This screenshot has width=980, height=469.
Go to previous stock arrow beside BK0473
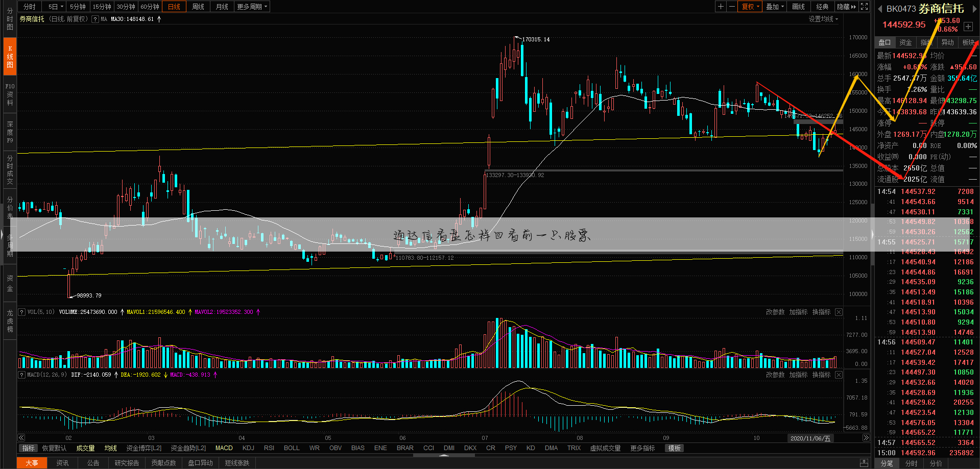(x=880, y=9)
